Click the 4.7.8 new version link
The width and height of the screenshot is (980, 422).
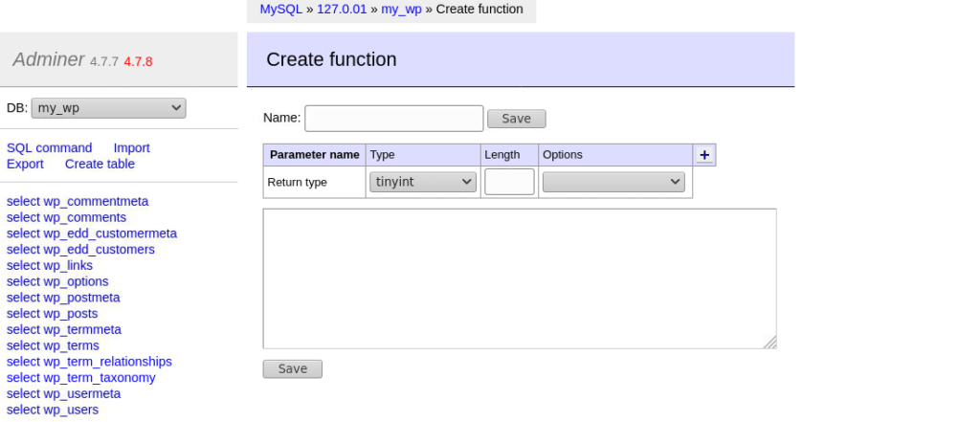(x=138, y=61)
